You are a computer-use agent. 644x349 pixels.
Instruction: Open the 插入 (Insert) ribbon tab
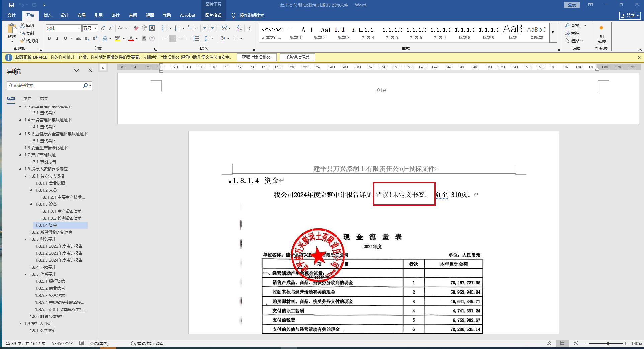48,15
